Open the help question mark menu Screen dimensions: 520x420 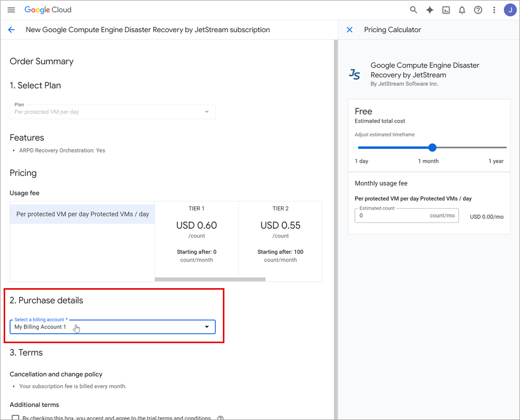478,10
